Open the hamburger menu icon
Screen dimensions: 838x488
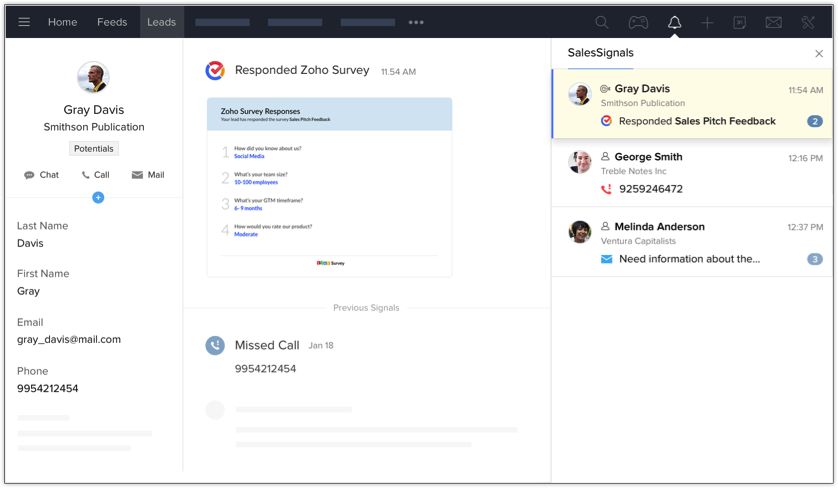[x=24, y=22]
